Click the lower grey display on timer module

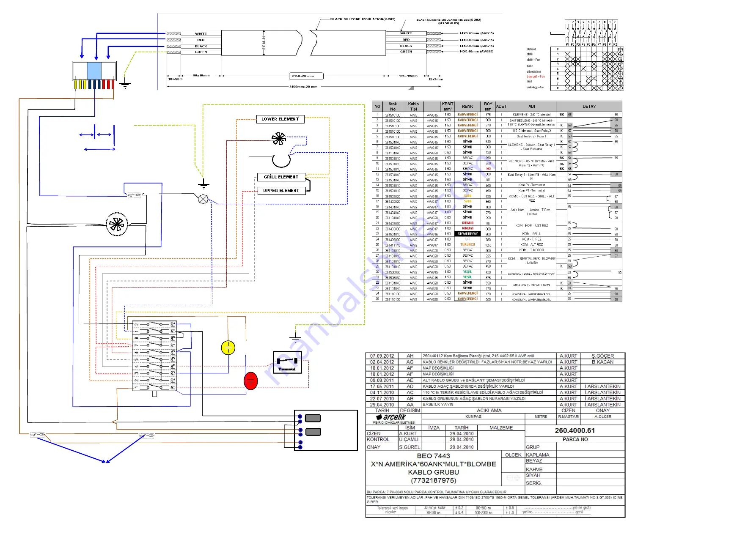pos(313,432)
